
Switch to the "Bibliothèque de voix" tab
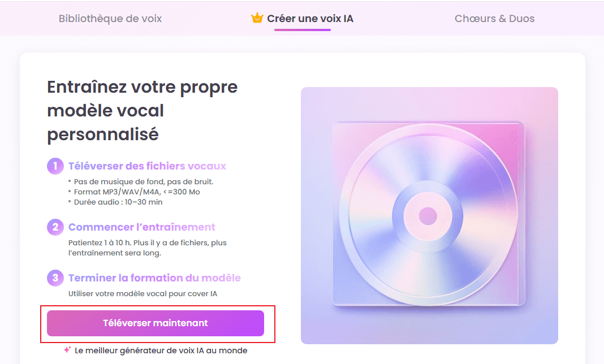pyautogui.click(x=110, y=18)
